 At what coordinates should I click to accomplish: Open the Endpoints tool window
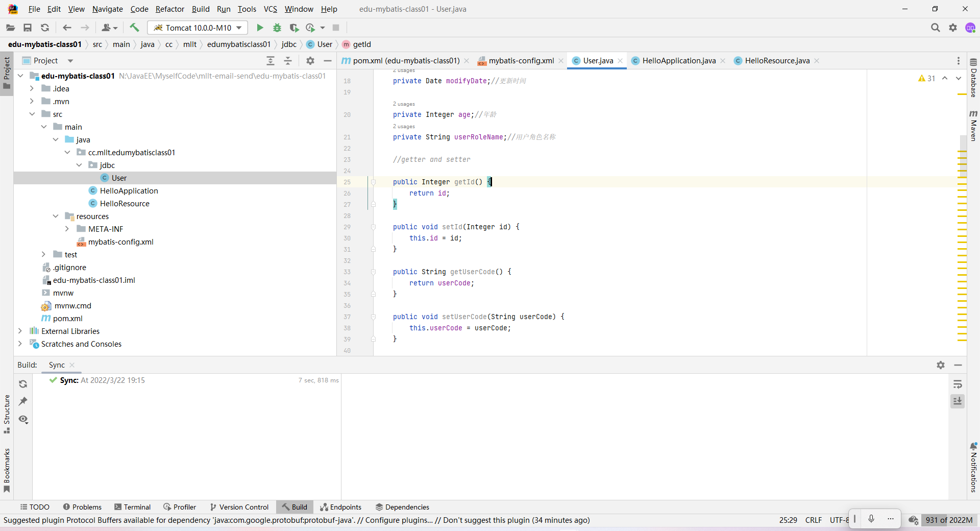[341, 507]
